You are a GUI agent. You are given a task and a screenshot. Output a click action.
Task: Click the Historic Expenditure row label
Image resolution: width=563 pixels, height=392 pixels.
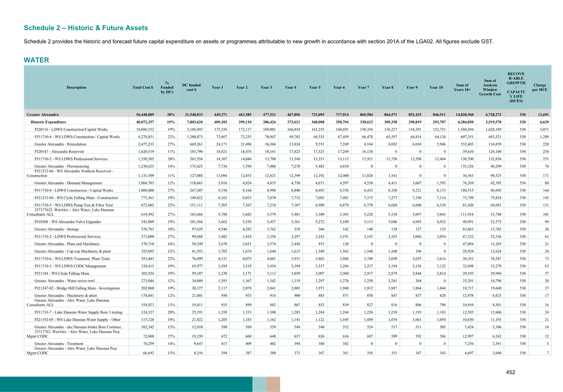tap(48, 122)
